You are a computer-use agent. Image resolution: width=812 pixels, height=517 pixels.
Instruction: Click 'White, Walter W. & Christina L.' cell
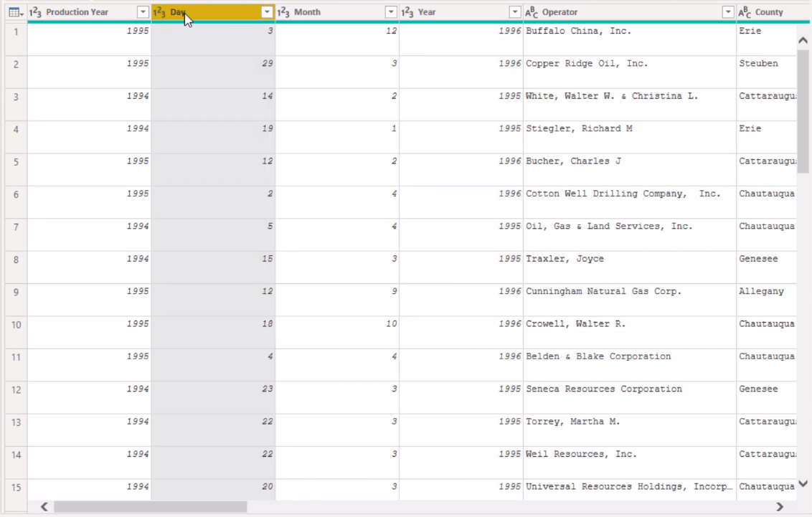[630, 105]
